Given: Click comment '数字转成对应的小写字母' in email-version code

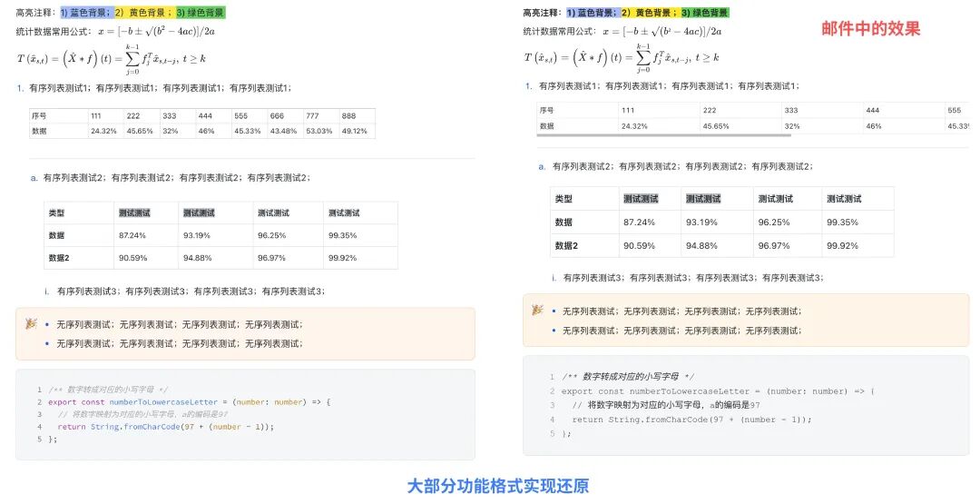Looking at the screenshot, I should [x=628, y=377].
